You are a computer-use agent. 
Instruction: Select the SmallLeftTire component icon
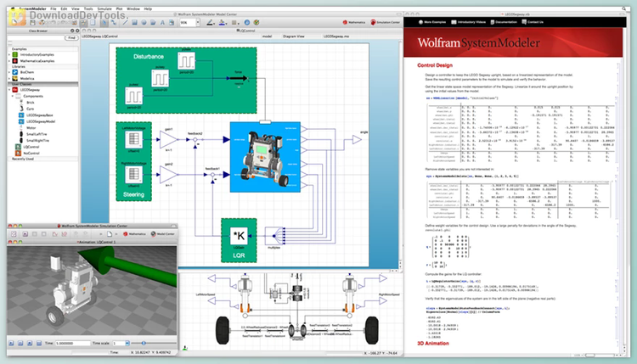21,134
